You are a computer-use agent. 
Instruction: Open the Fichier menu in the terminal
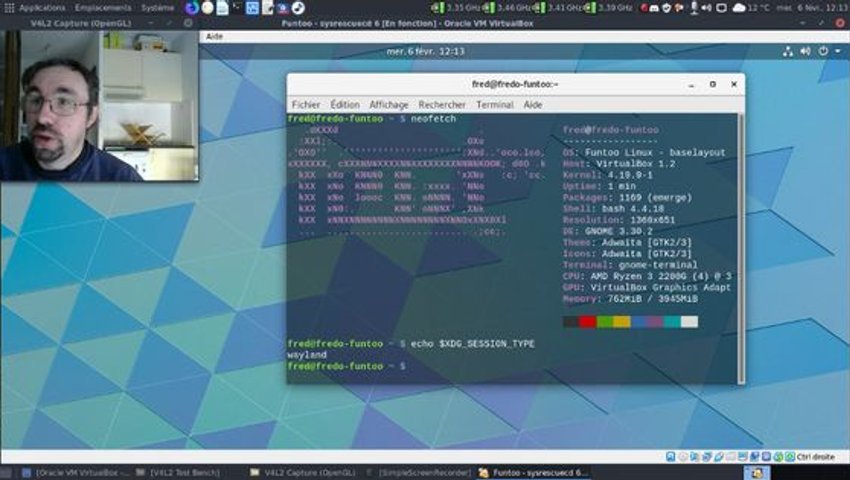tap(306, 104)
